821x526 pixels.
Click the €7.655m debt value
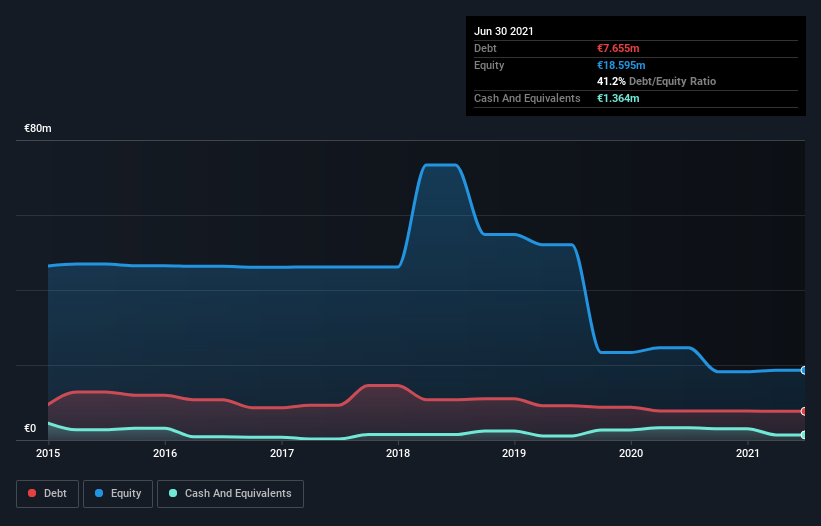pos(618,48)
